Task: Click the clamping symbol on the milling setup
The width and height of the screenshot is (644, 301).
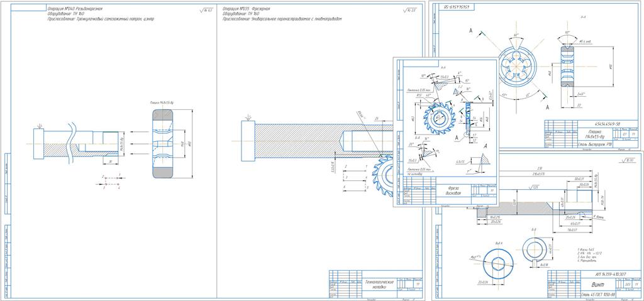Action: pyautogui.click(x=247, y=118)
